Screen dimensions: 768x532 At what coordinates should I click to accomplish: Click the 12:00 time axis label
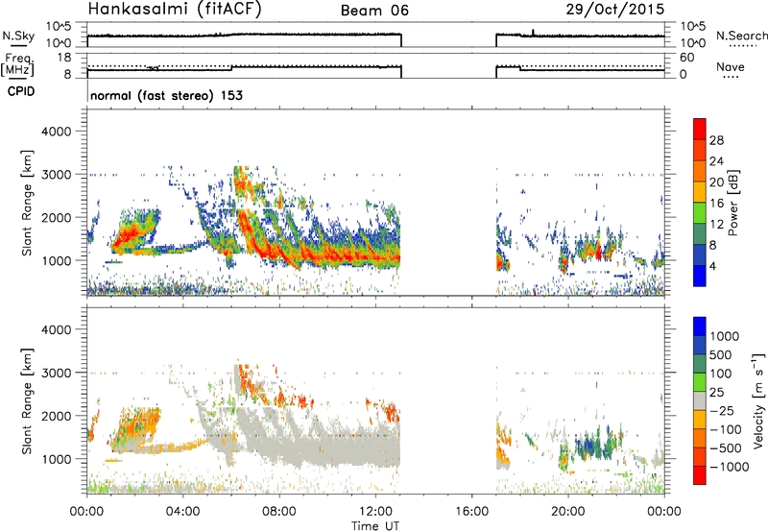(375, 512)
